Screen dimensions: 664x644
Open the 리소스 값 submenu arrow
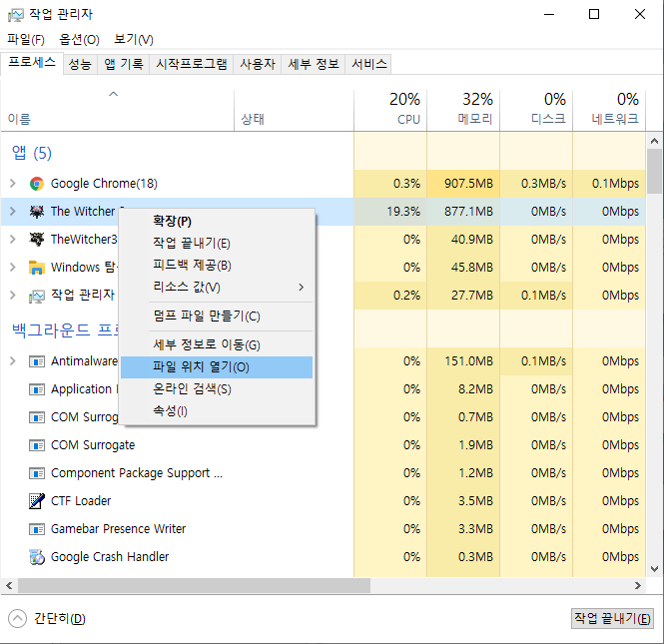[302, 288]
